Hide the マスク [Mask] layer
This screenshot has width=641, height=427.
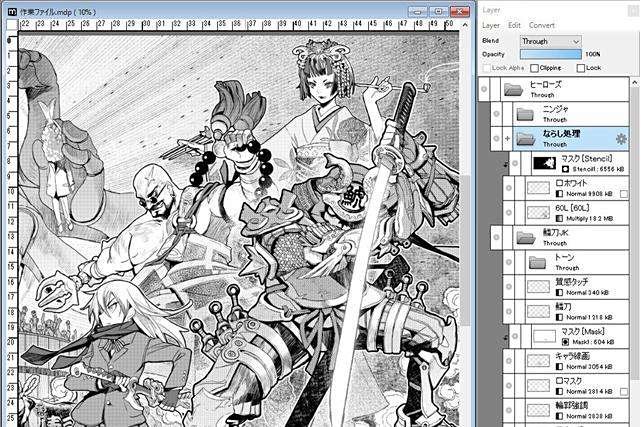tap(515, 336)
